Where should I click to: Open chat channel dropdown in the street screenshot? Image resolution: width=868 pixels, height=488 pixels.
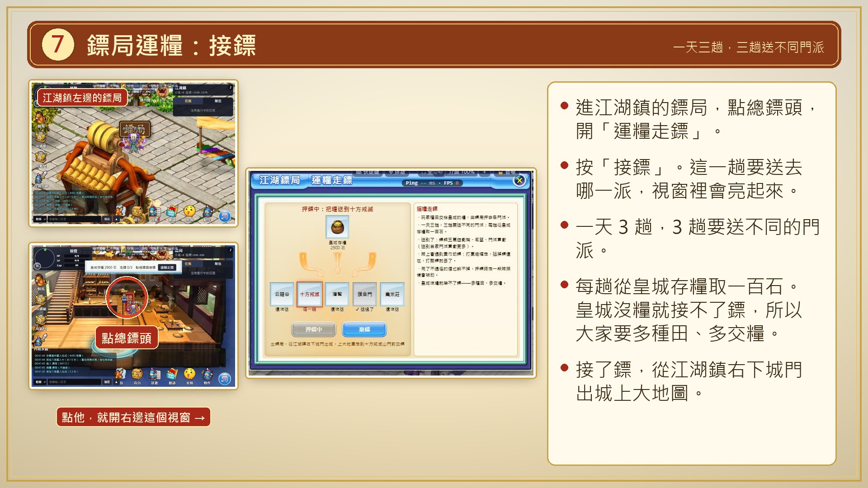(40, 219)
